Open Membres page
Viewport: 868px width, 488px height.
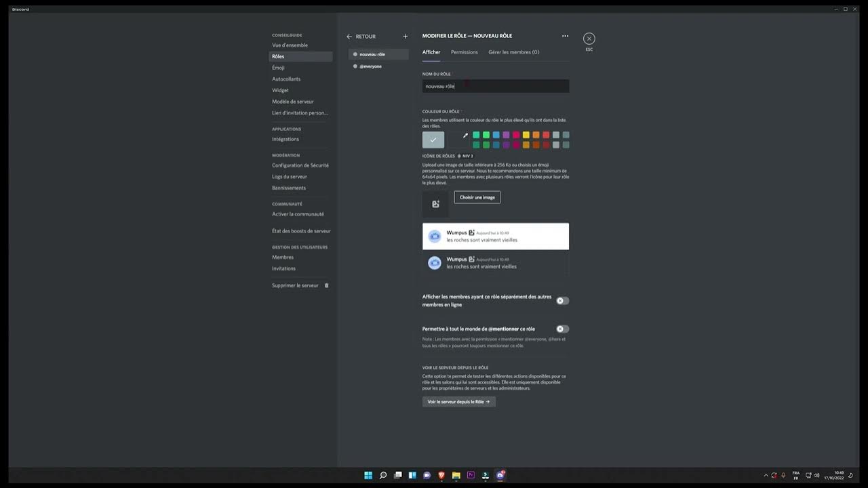300,258
